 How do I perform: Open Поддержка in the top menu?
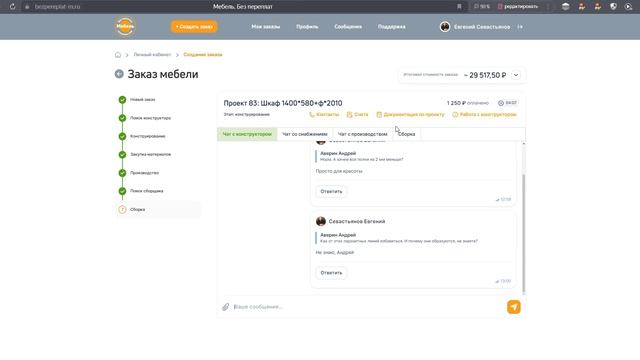[x=391, y=27]
